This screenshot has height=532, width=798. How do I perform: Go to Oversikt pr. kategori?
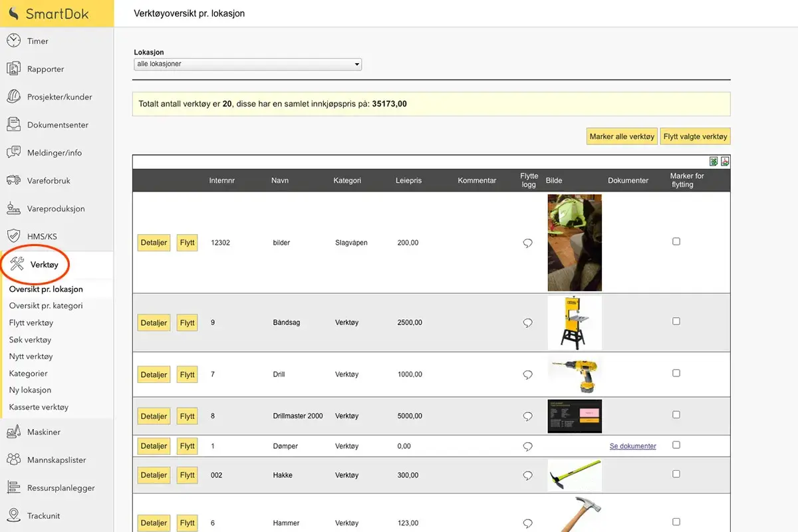click(x=46, y=306)
